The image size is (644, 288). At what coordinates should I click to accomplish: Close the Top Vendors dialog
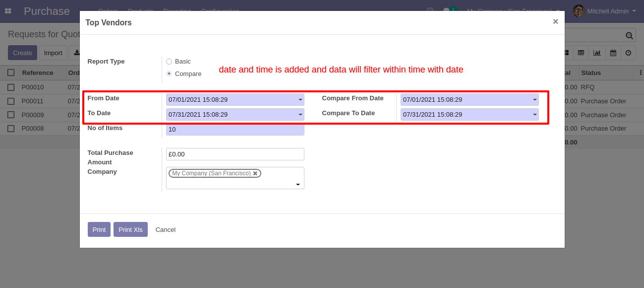[555, 21]
